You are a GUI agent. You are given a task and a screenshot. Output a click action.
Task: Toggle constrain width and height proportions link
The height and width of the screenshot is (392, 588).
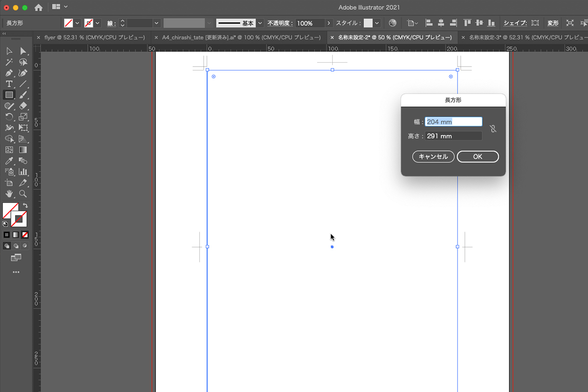pos(493,129)
